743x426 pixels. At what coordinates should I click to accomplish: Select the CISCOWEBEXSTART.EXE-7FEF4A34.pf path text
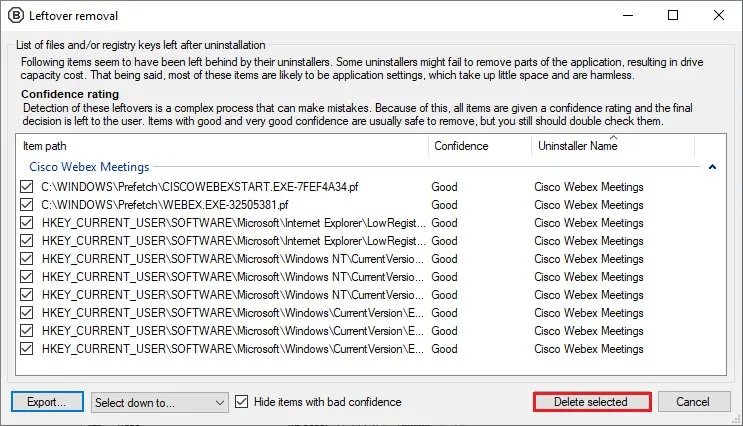click(199, 187)
